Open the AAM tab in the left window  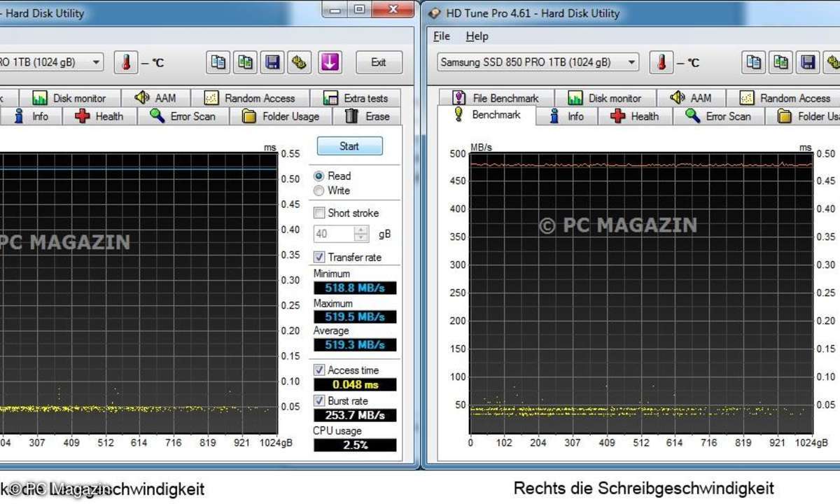pyautogui.click(x=155, y=98)
